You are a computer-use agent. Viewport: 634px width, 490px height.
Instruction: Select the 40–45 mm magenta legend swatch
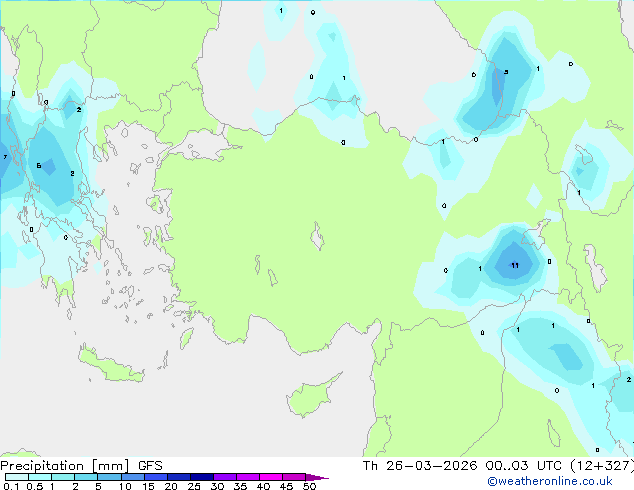pyautogui.click(x=271, y=477)
